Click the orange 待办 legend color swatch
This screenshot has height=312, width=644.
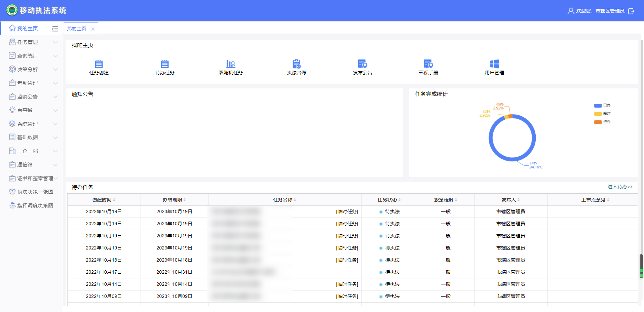click(x=598, y=122)
